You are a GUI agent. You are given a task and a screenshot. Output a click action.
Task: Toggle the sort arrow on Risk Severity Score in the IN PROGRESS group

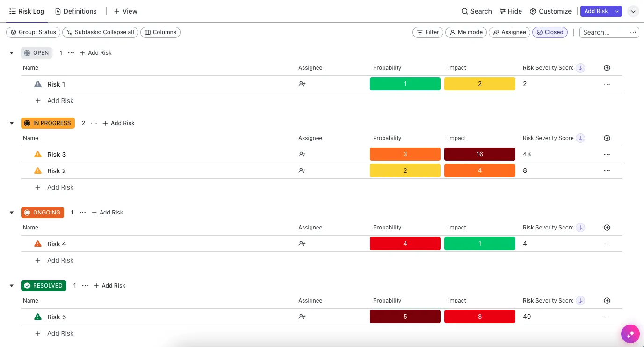click(580, 138)
